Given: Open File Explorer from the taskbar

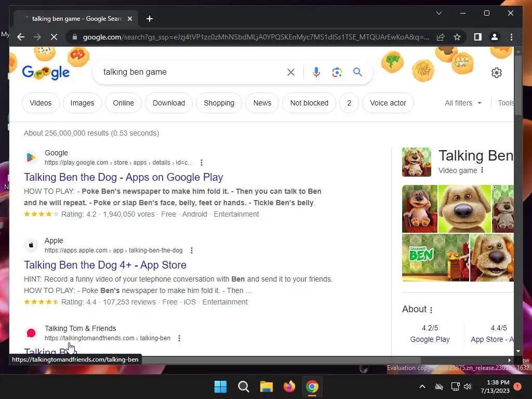Looking at the screenshot, I should 267,387.
